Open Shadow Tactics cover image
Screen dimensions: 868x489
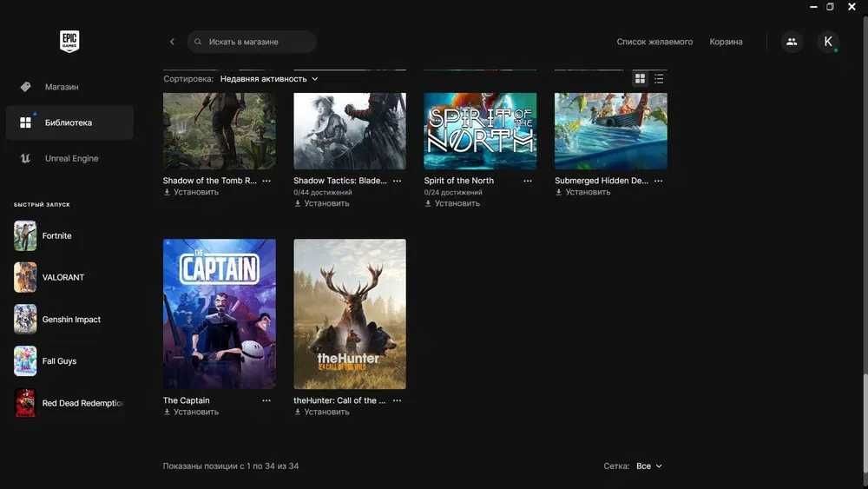(350, 130)
